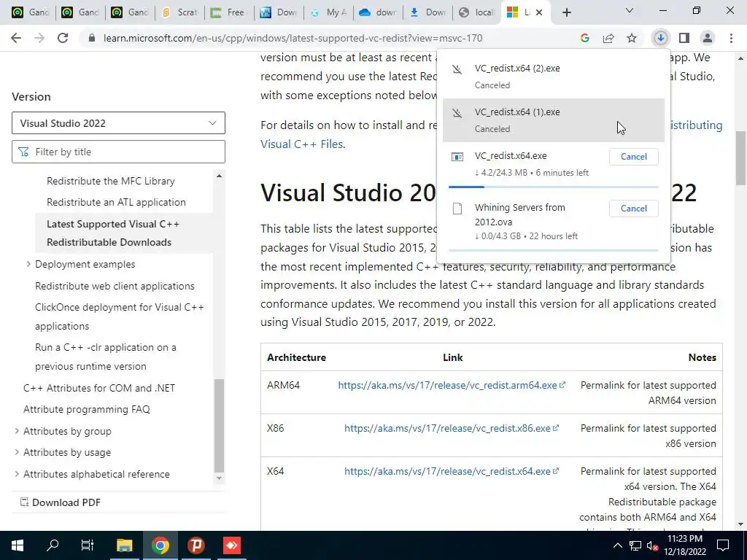Switch to the Free tab
This screenshot has width=747, height=560.
click(x=229, y=12)
